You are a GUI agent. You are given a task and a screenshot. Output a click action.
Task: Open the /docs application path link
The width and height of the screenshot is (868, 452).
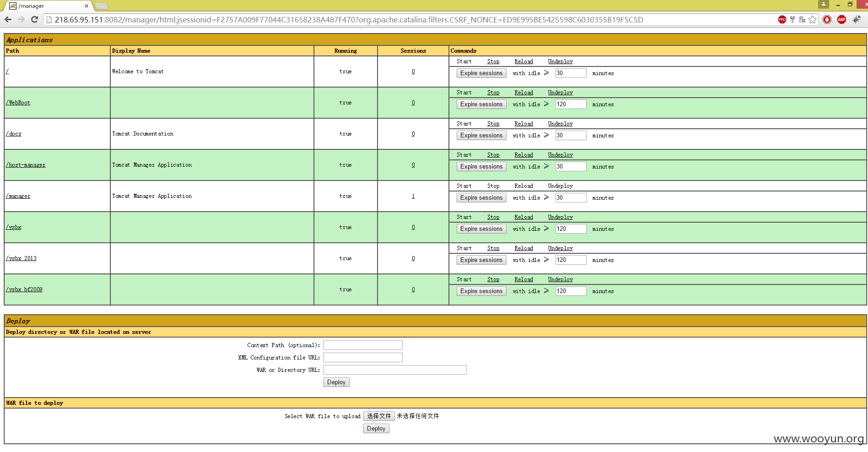click(x=14, y=134)
